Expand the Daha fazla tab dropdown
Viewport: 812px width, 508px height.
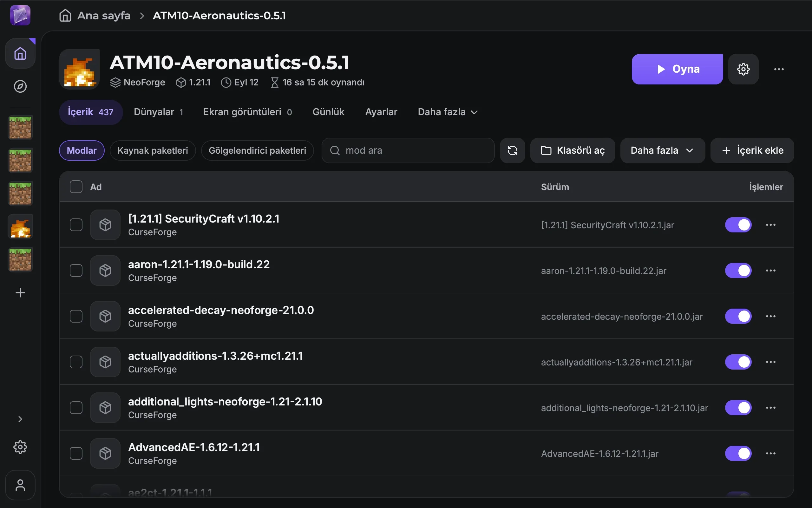tap(448, 112)
